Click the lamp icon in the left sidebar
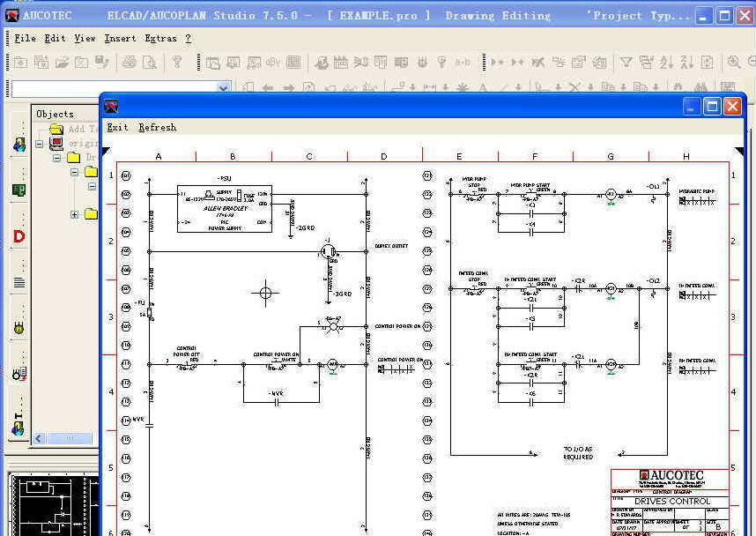The image size is (756, 536). click(x=19, y=327)
